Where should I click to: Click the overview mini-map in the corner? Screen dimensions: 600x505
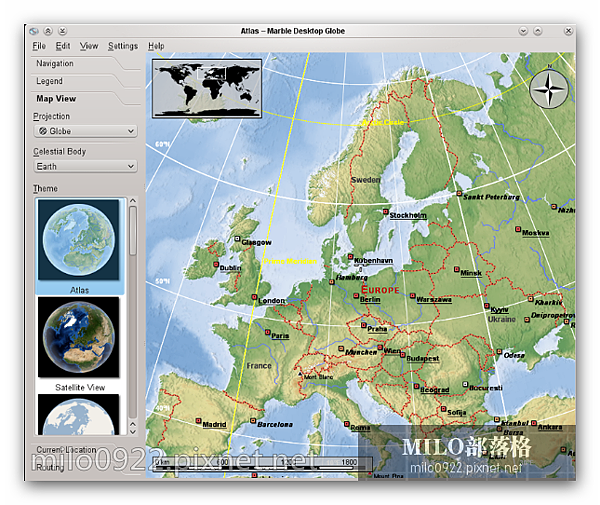(207, 88)
